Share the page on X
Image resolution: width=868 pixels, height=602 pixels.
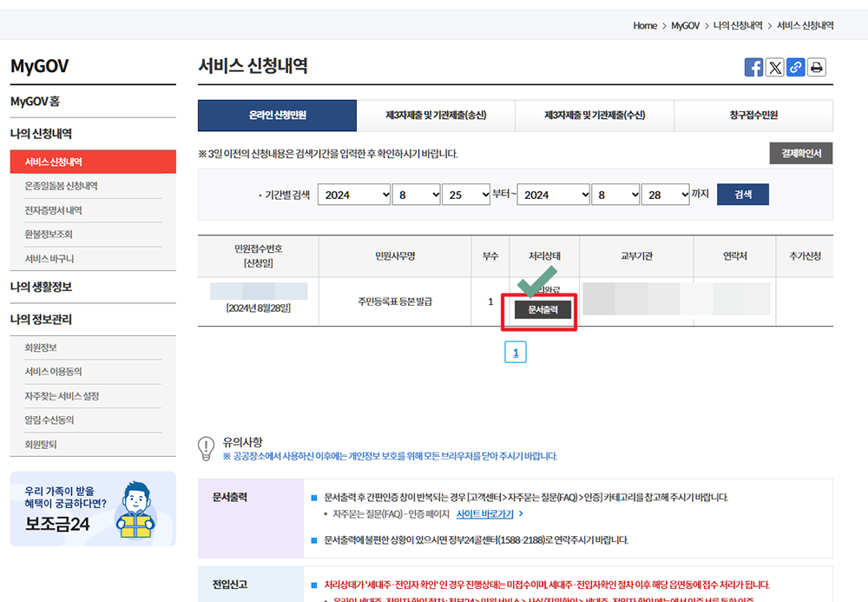click(x=774, y=67)
